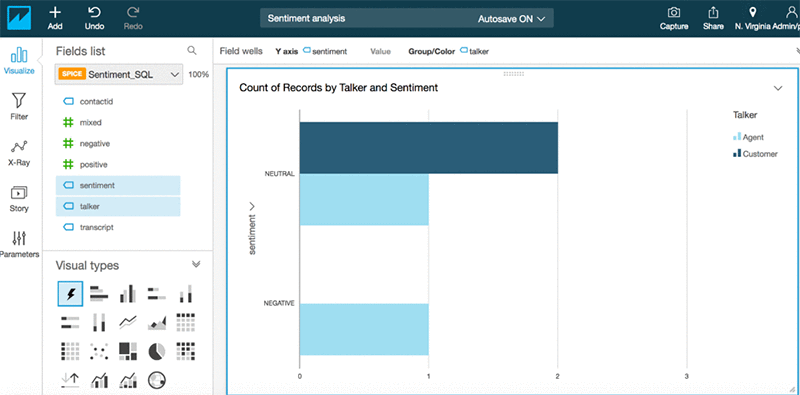Open the Filter pane

tap(19, 106)
